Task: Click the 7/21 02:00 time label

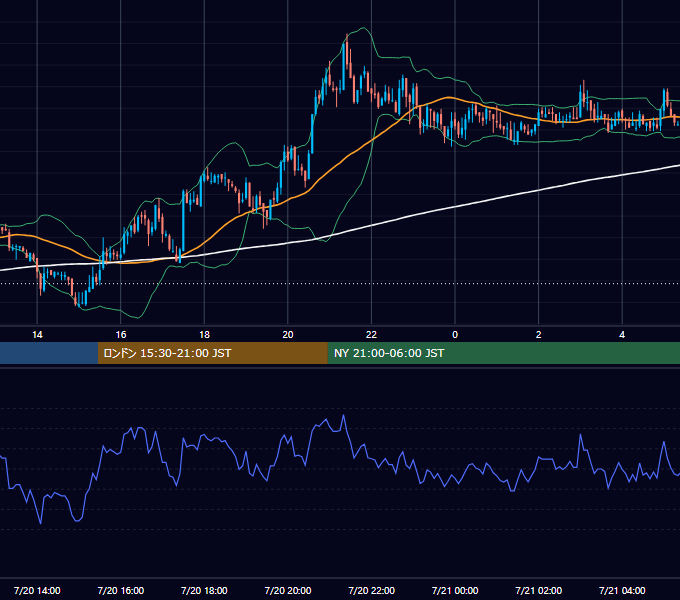Action: point(539,590)
